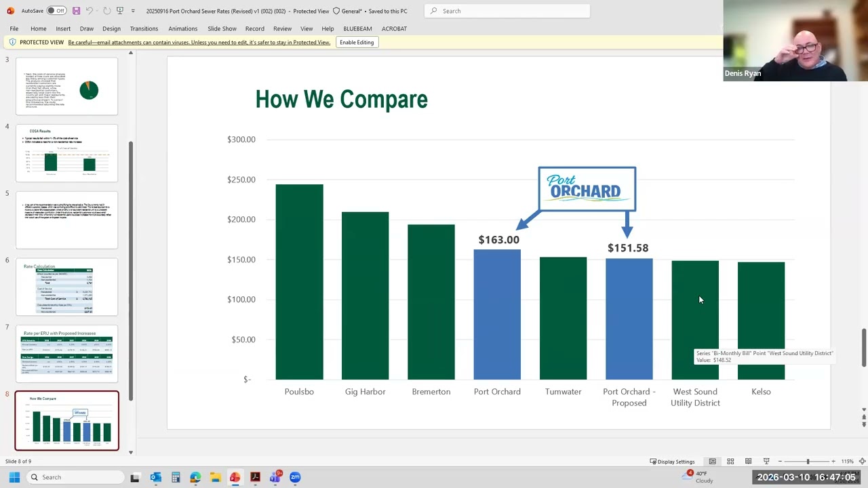Start Slide Show from status bar icon
Viewport: 868px width, 488px height.
click(766, 462)
